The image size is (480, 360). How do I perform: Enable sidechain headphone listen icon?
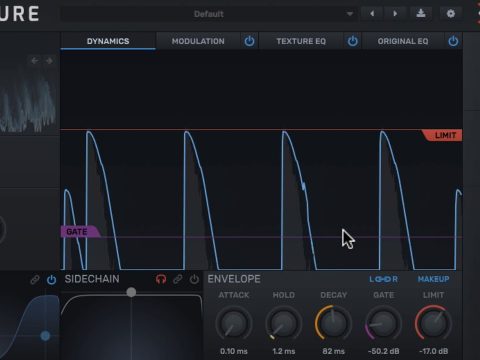pyautogui.click(x=161, y=279)
